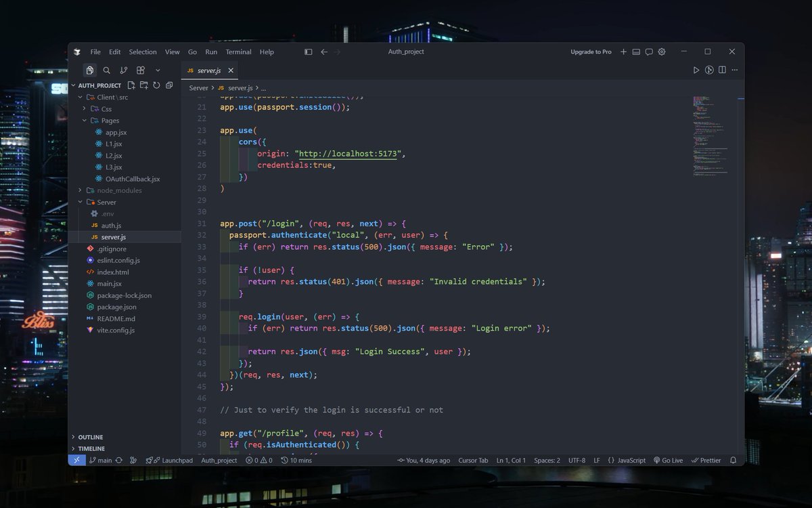812x508 pixels.
Task: Open L3.jsx in the file tree
Action: tap(113, 167)
